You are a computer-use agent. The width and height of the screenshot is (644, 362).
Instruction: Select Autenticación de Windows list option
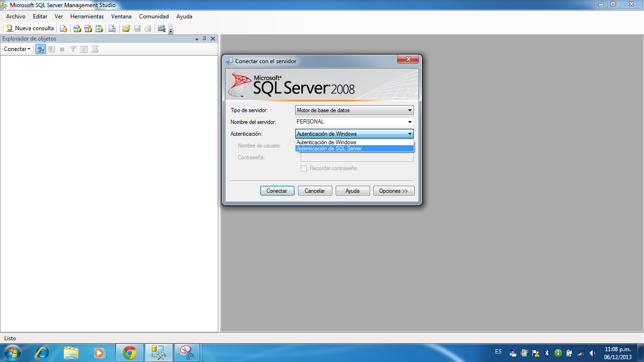click(355, 142)
